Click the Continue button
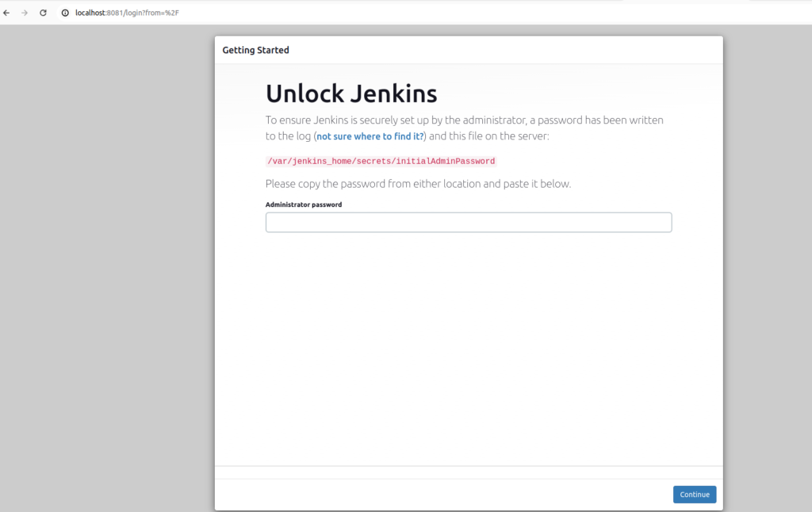Screen dimensions: 812x512 point(695,495)
